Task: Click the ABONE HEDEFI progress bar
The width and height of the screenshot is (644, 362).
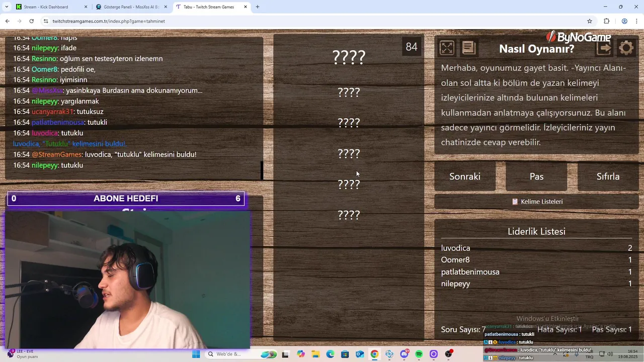Action: [x=126, y=199]
